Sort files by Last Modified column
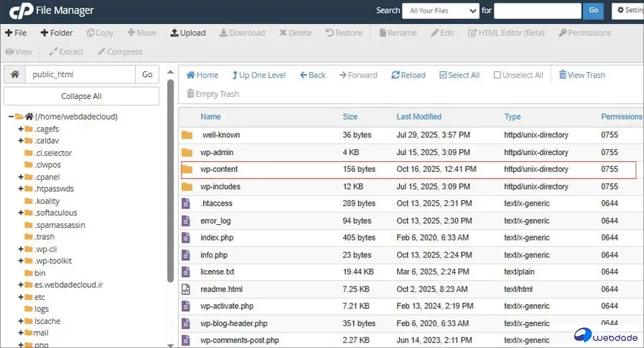Screen dimensions: 644x348 418,117
